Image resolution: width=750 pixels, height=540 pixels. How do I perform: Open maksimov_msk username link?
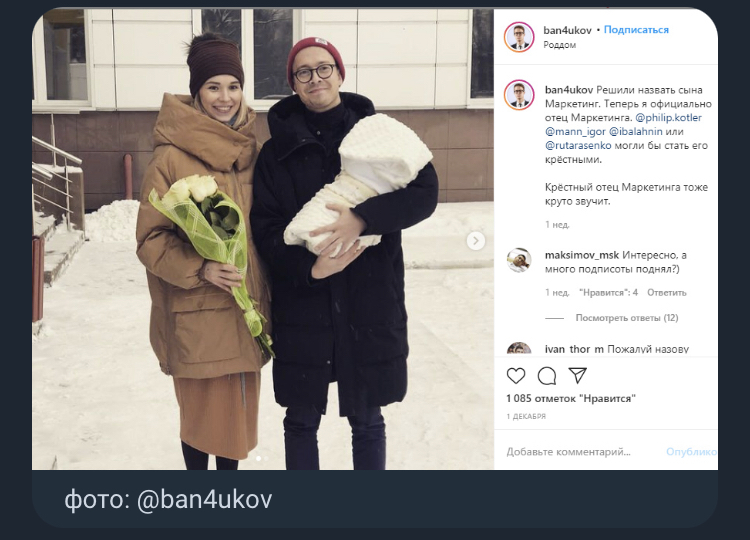point(582,255)
